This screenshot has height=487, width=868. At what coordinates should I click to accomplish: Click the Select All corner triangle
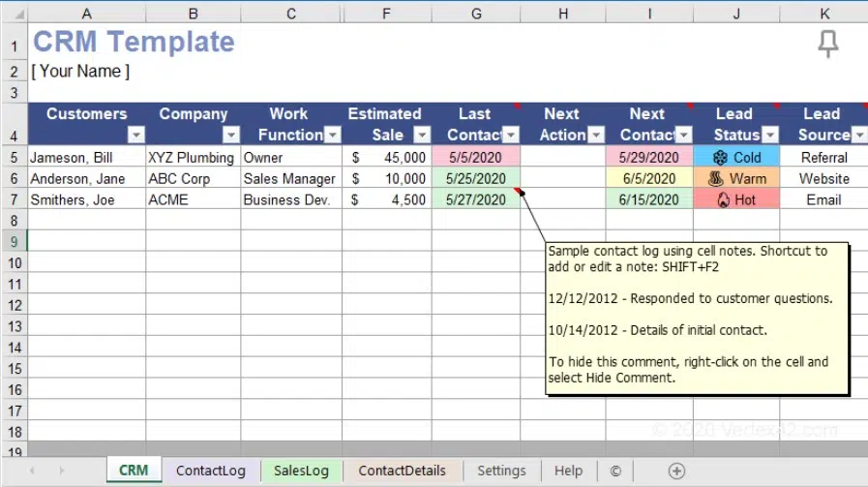(18, 14)
